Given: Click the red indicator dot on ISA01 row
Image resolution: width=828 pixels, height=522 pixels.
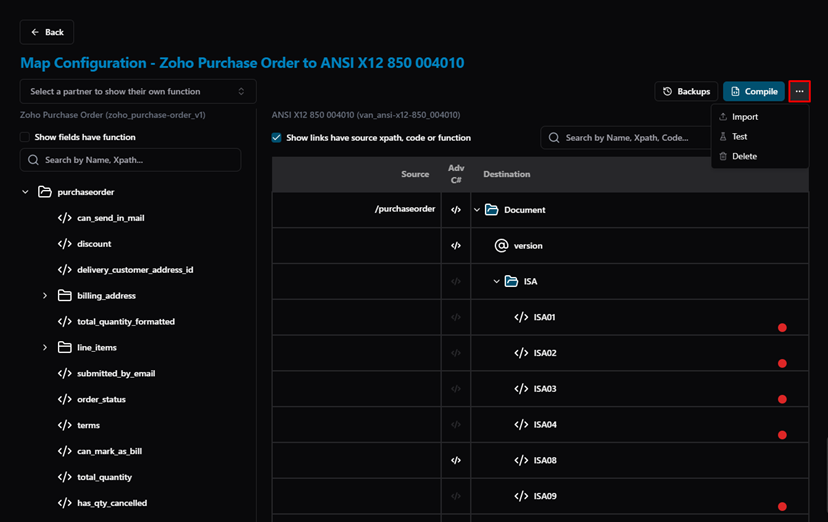Looking at the screenshot, I should (782, 328).
